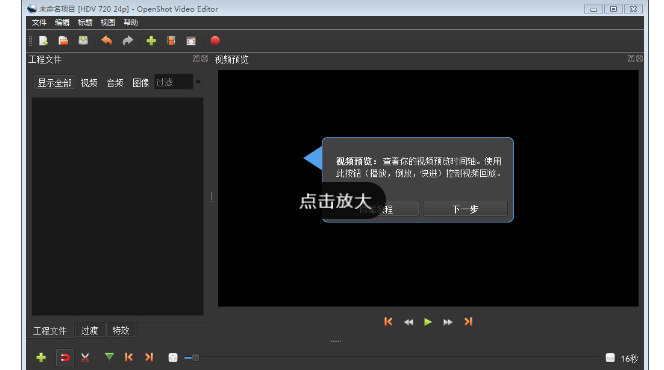Click the hide tutorial button in the popup
This screenshot has height=370, width=664.
point(377,209)
